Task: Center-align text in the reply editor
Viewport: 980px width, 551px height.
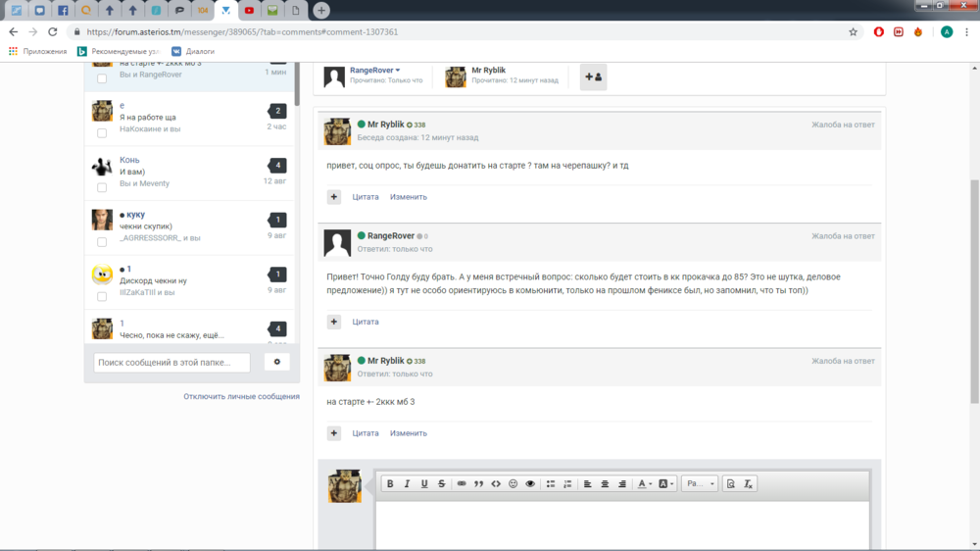Action: click(605, 483)
